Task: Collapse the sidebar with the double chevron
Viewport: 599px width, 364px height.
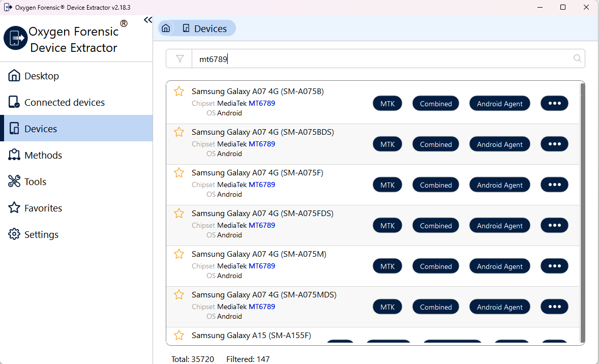Action: pos(148,20)
